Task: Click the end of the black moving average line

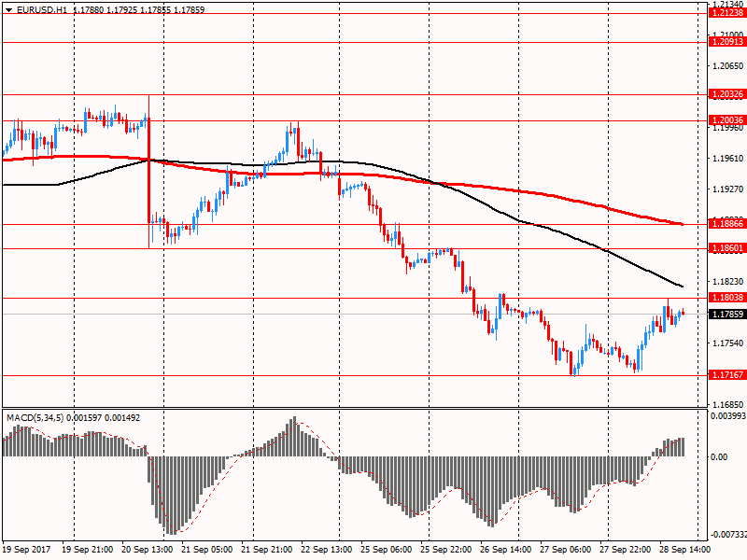Action: coord(682,287)
